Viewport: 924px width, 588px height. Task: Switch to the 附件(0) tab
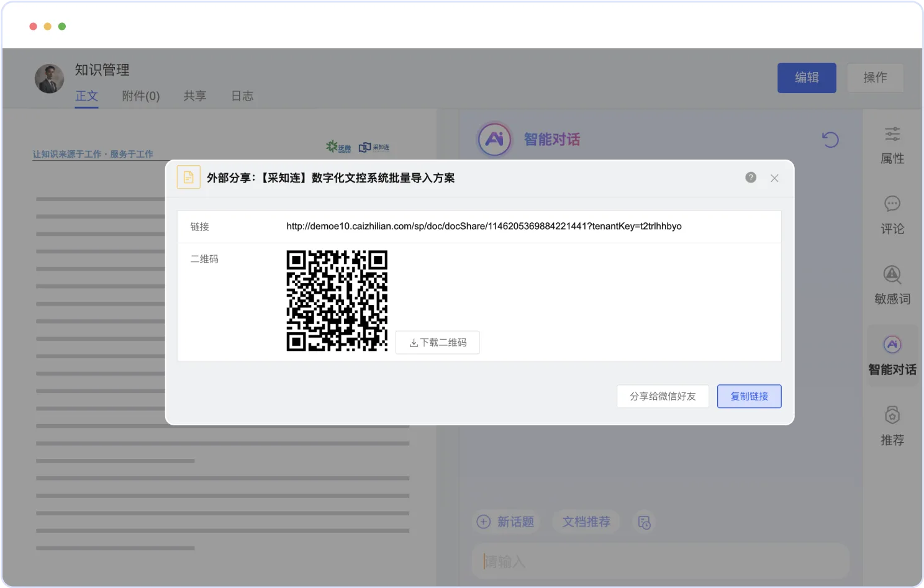pyautogui.click(x=141, y=96)
